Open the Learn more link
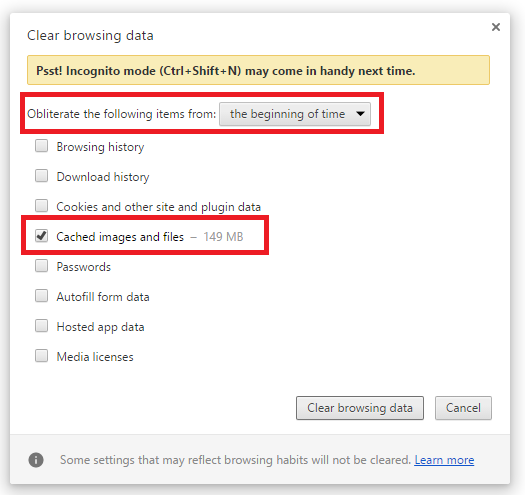Image resolution: width=525 pixels, height=495 pixels. coord(444,460)
